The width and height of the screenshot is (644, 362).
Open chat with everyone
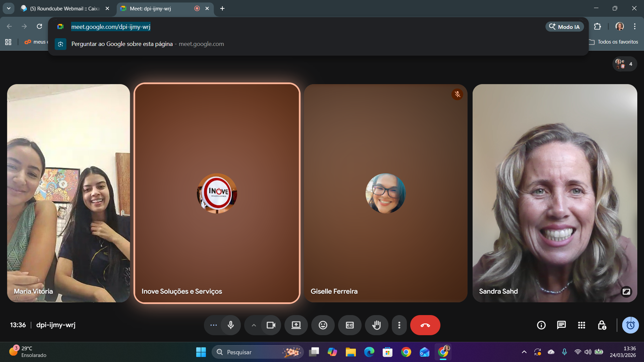[x=561, y=325]
